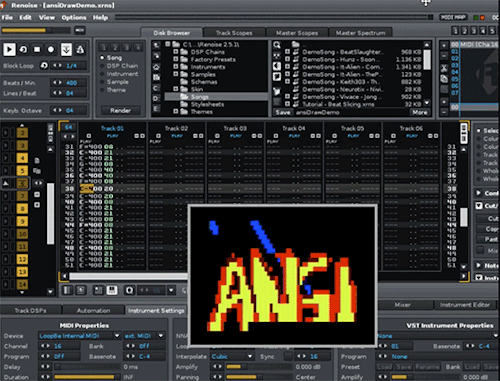This screenshot has height=381, width=500.
Task: Switch to Master Scopes tab
Action: [297, 33]
